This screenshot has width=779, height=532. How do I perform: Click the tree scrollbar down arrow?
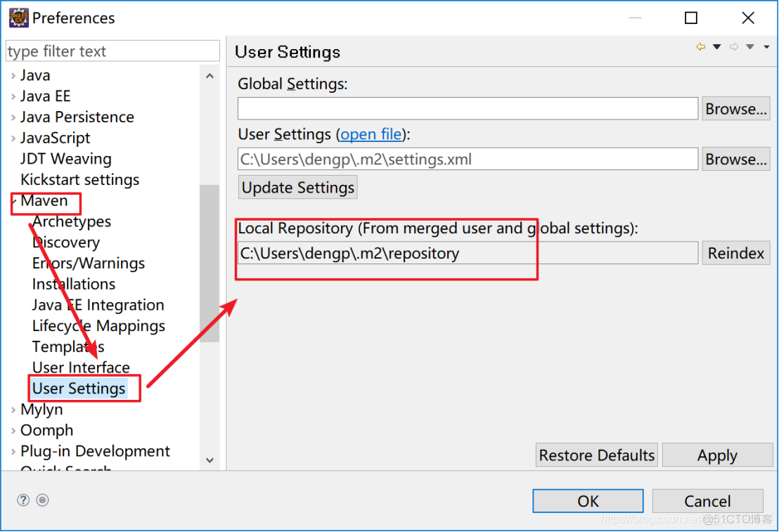(x=210, y=460)
